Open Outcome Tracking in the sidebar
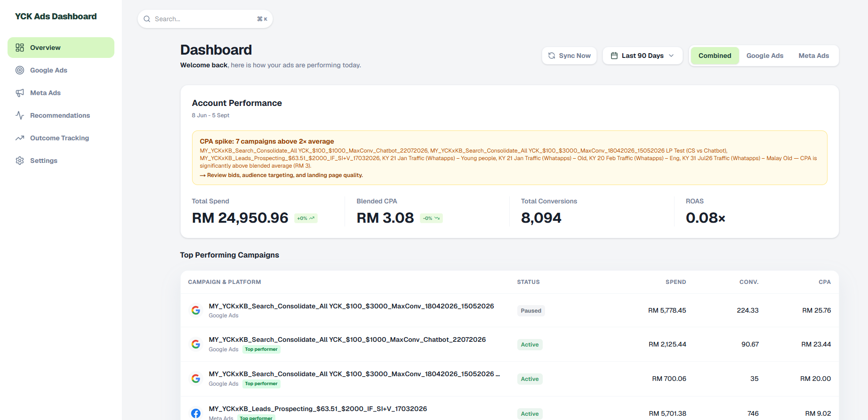 tap(61, 138)
